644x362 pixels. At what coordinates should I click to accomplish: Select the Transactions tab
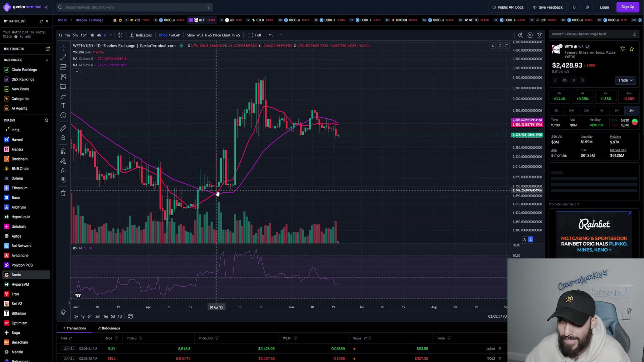pos(74,328)
